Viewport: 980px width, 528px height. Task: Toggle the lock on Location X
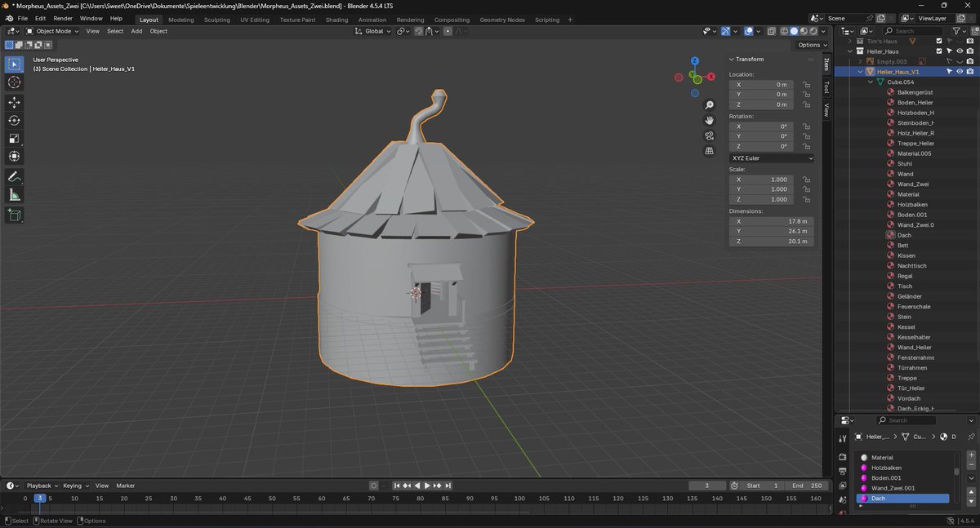(x=806, y=85)
